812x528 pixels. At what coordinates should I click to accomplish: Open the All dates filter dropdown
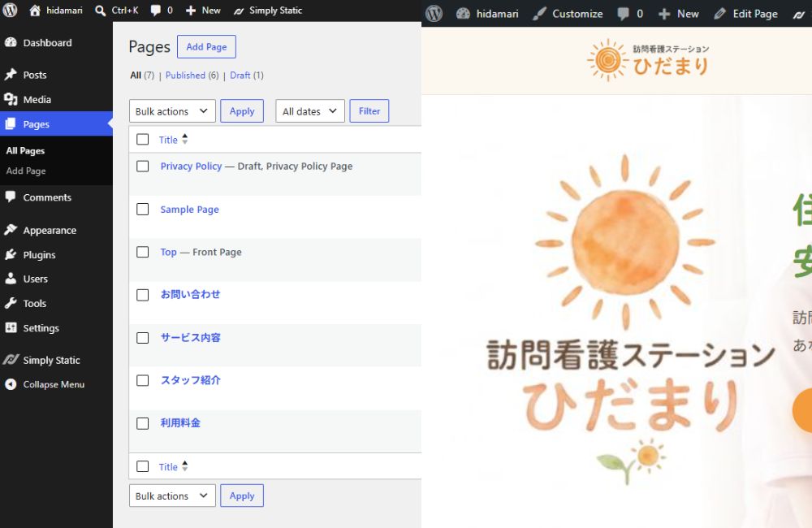click(309, 111)
